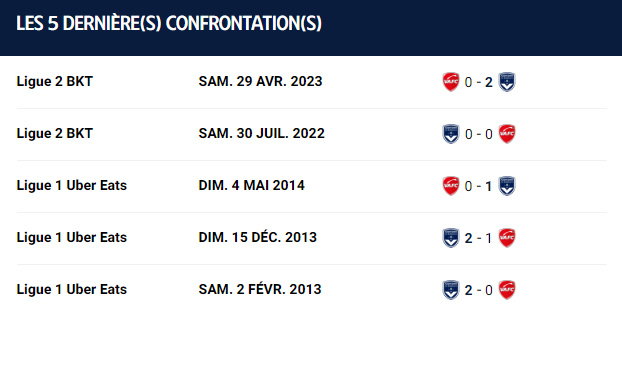Click Valenciennes crest in 4 Mai 2014 row
The width and height of the screenshot is (622, 380).
451,186
